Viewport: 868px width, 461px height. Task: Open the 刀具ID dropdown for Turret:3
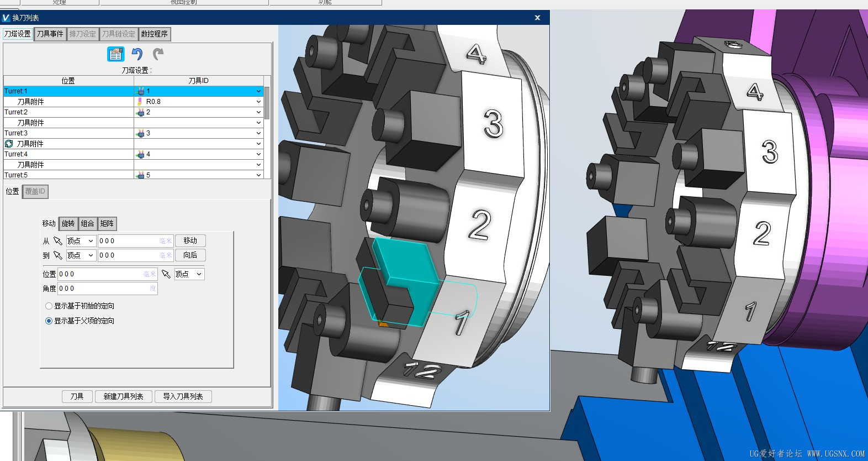pos(258,133)
